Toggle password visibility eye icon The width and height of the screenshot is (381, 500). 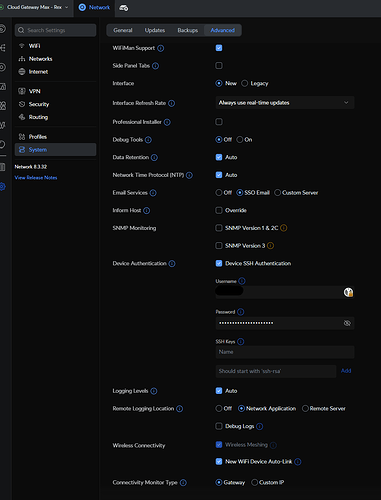(347, 323)
